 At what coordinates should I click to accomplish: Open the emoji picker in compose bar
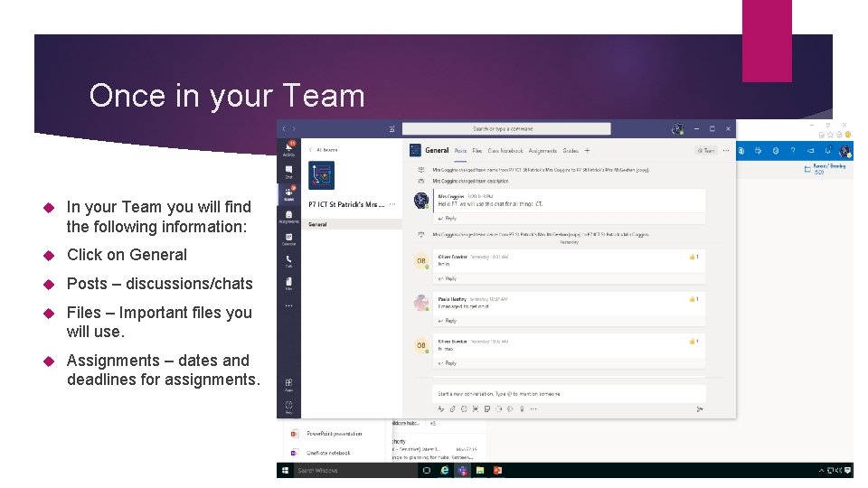click(x=464, y=408)
